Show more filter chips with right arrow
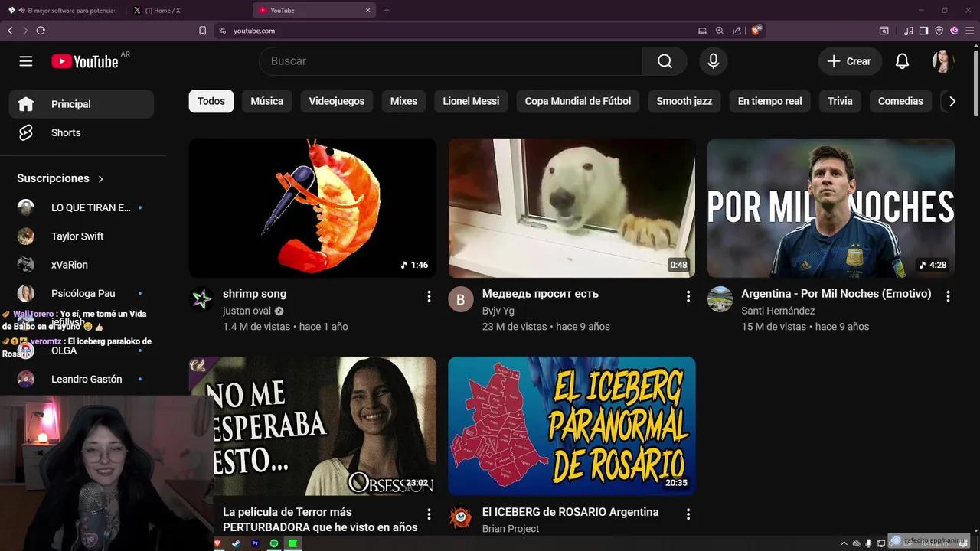 click(952, 101)
